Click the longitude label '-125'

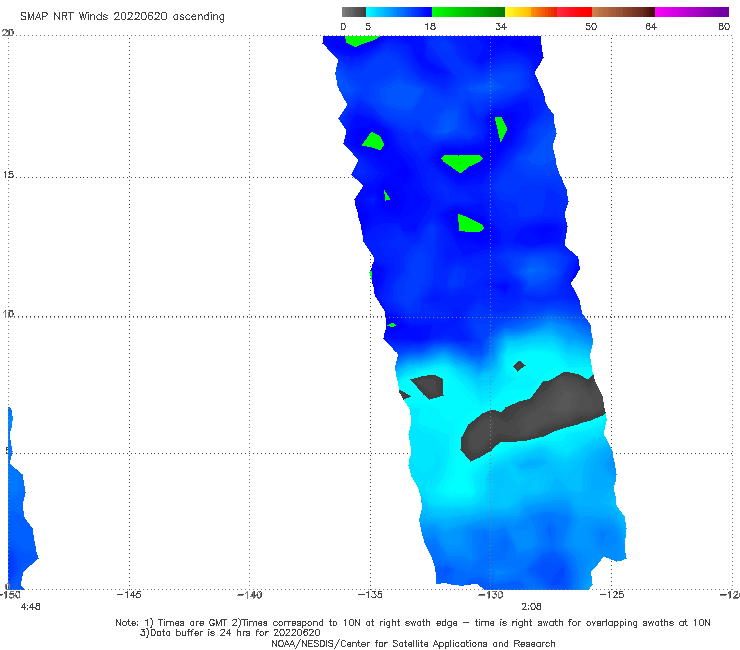coord(612,595)
